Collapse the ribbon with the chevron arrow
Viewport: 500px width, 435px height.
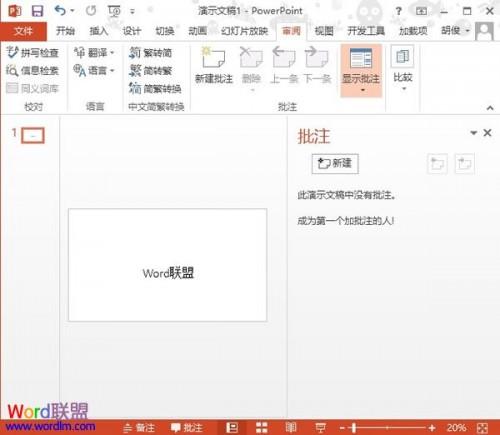(490, 108)
